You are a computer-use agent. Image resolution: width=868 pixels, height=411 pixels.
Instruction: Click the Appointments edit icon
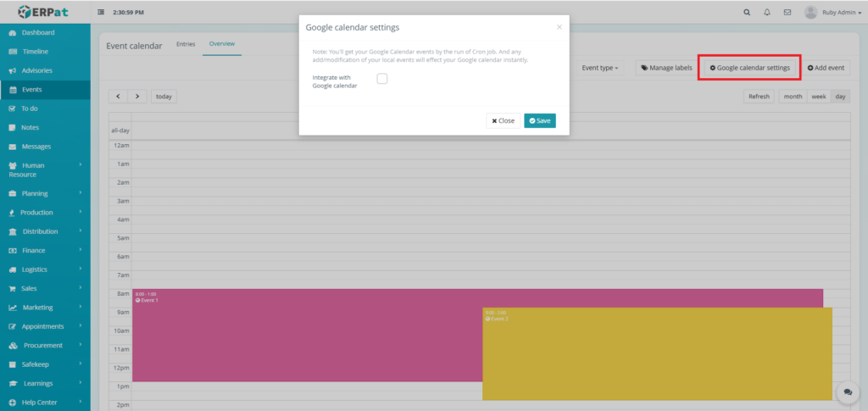tap(13, 326)
